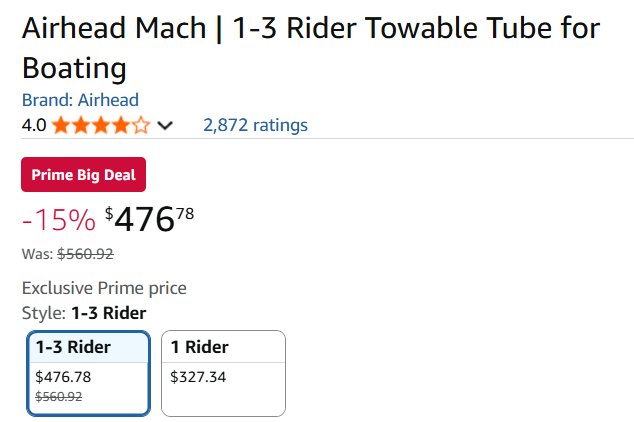Click the 'Was: $560.92' list price
Image resolution: width=634 pixels, height=422 pixels.
click(x=67, y=254)
